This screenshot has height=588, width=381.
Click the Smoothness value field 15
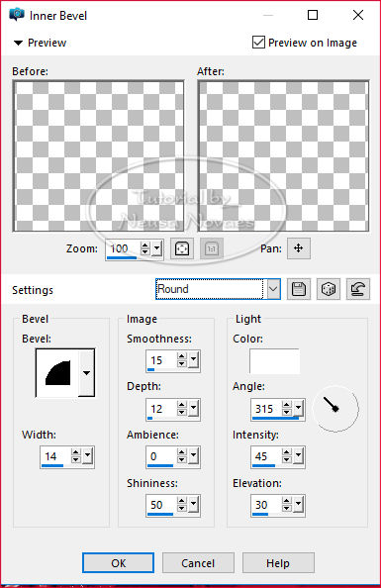click(x=161, y=360)
